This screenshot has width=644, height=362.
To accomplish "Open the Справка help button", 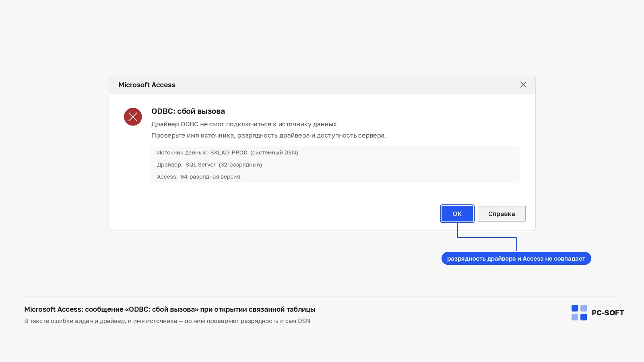I will click(x=502, y=214).
